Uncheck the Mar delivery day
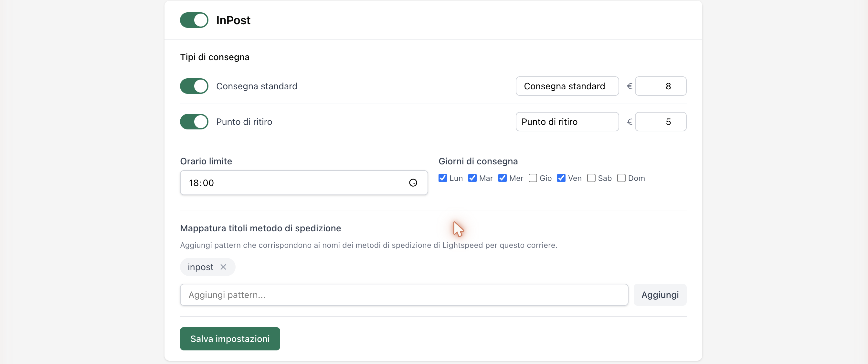868x364 pixels. [472, 178]
